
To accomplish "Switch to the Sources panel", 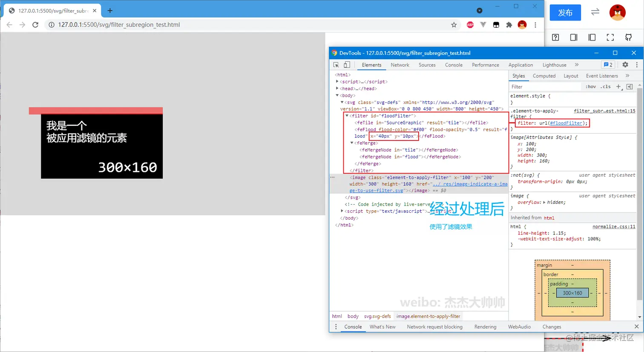I will coord(427,65).
